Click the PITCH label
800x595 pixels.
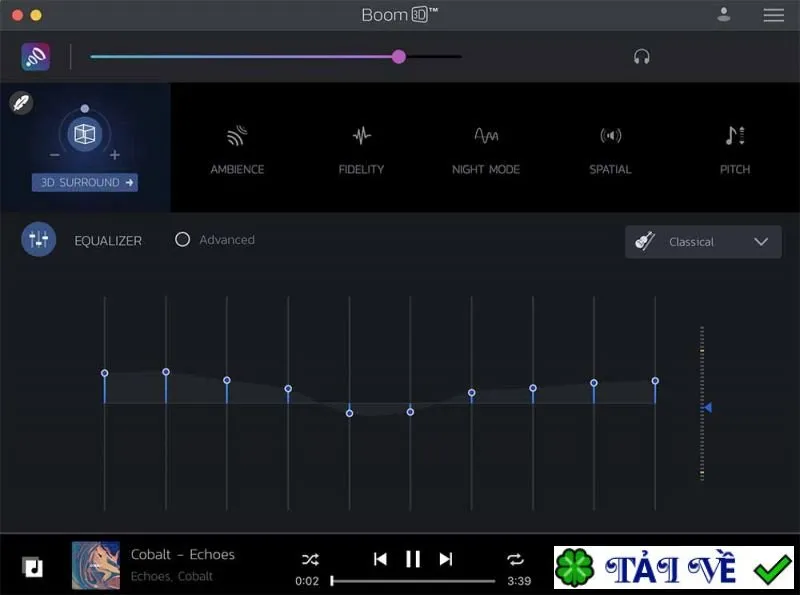tap(735, 169)
